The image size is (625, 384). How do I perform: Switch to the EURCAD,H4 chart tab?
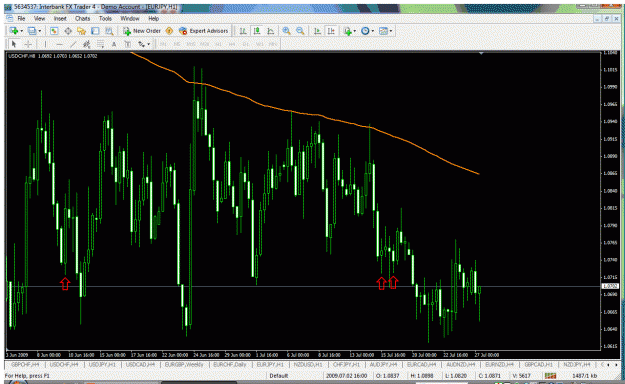coord(421,364)
